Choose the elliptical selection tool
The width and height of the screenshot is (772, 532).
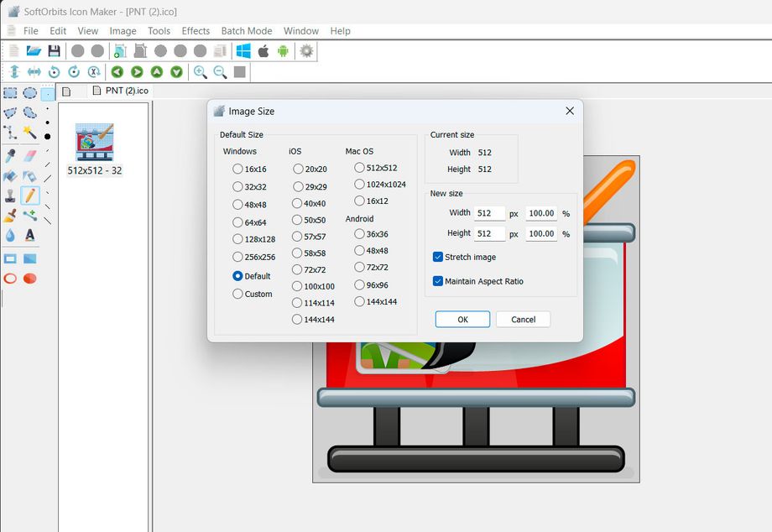click(31, 93)
